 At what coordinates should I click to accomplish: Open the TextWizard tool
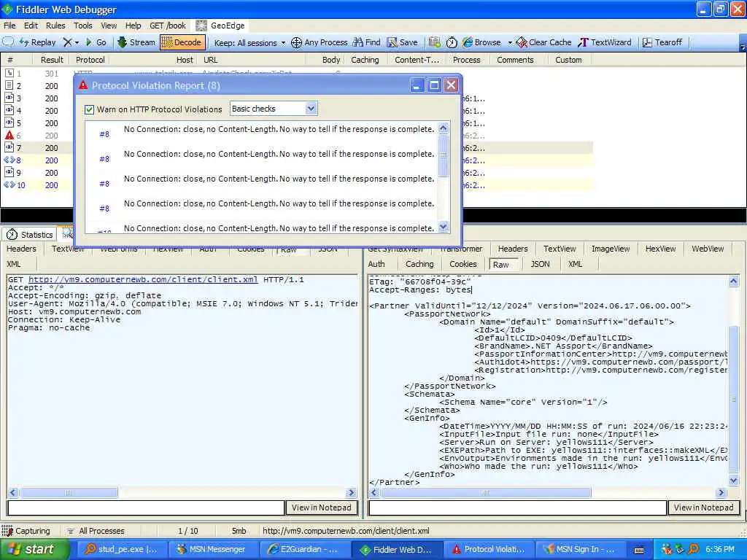tap(605, 42)
